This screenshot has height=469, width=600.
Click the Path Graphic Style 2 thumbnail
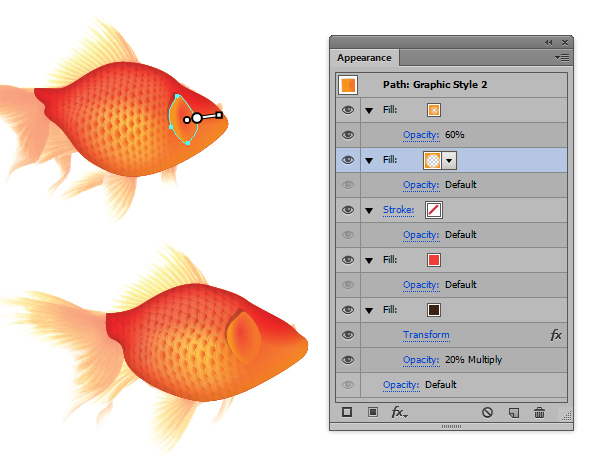point(348,85)
